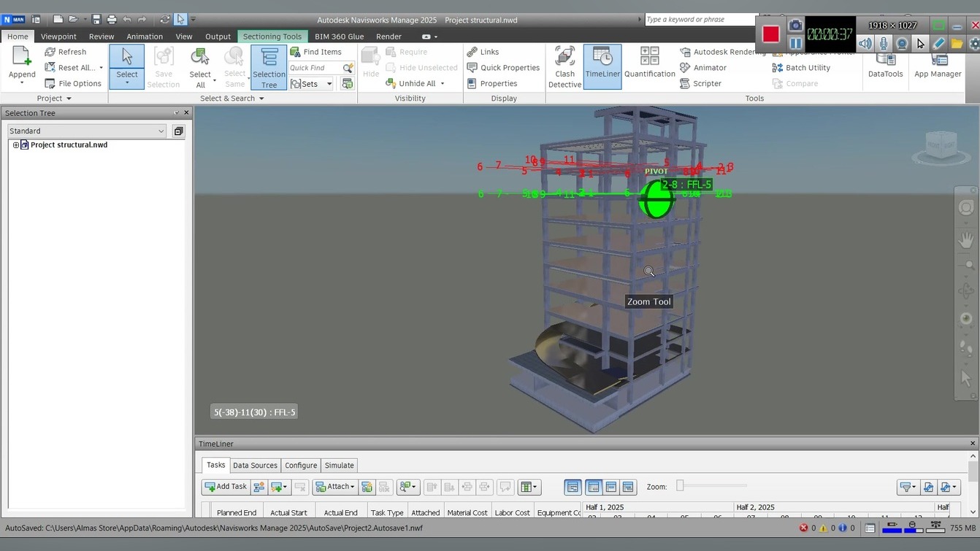This screenshot has height=551, width=980.
Task: Open the TimeLiner tool
Action: point(602,66)
